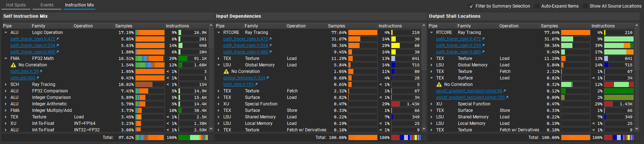Click the scroll-up arrow of Input Dependencies list
This screenshot has height=144, width=644.
pos(424,26)
